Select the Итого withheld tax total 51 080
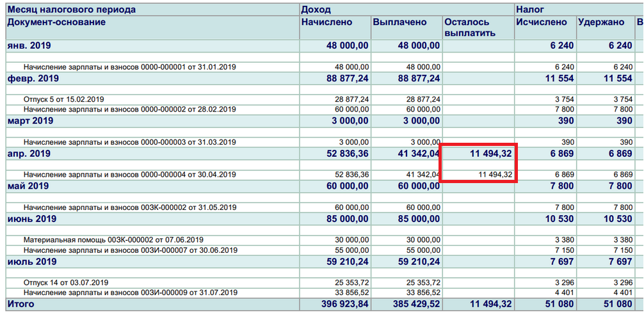644x322 pixels. click(x=617, y=304)
